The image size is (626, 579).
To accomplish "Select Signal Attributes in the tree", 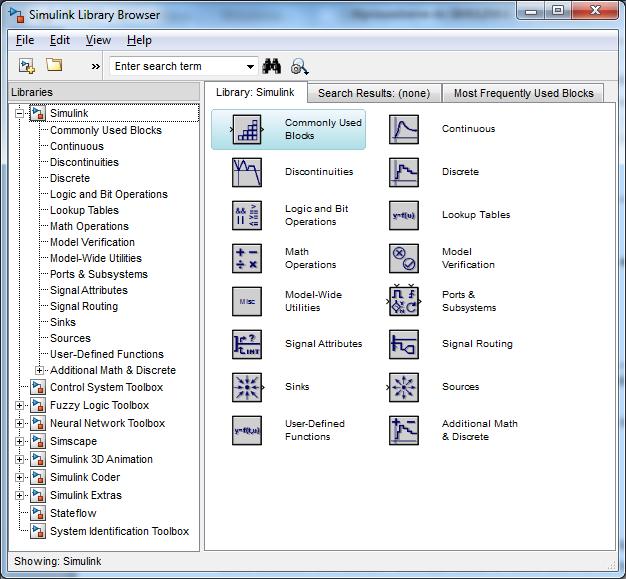I will (x=89, y=290).
